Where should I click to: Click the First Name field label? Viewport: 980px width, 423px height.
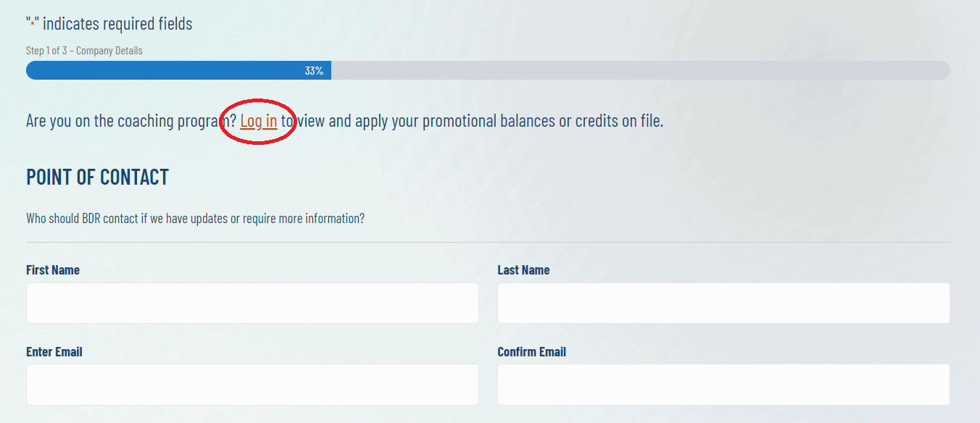pyautogui.click(x=53, y=270)
